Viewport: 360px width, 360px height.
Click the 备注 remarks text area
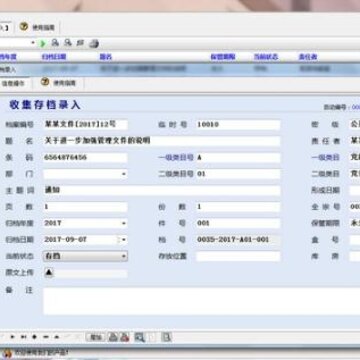[202, 301]
